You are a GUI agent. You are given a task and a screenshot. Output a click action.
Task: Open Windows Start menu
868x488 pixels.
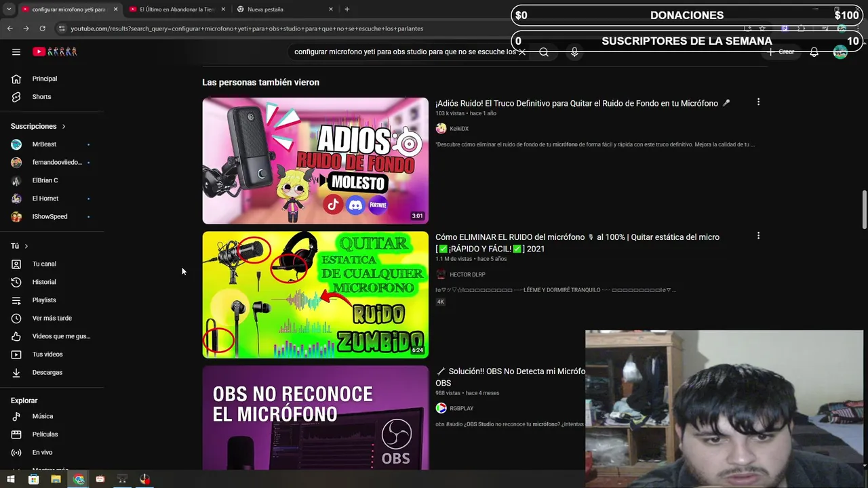(11, 479)
